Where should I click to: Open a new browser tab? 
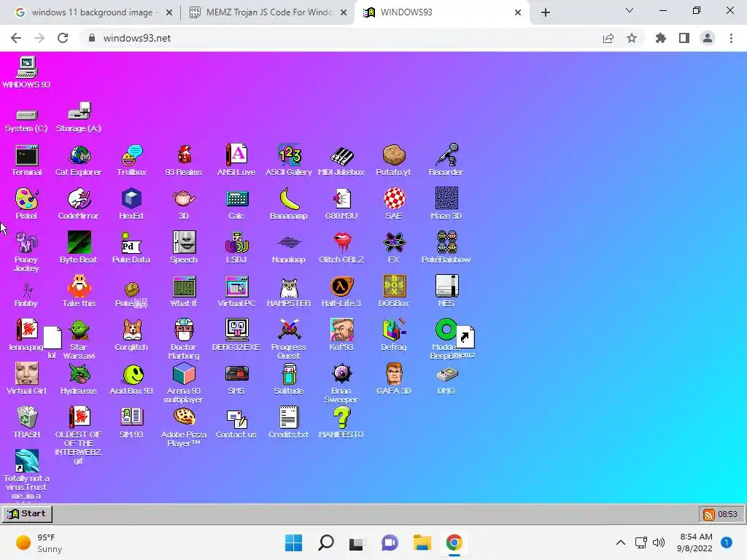pos(546,12)
